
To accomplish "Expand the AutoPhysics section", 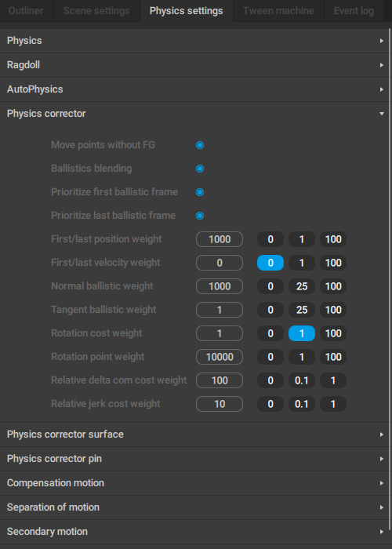I will (194, 89).
